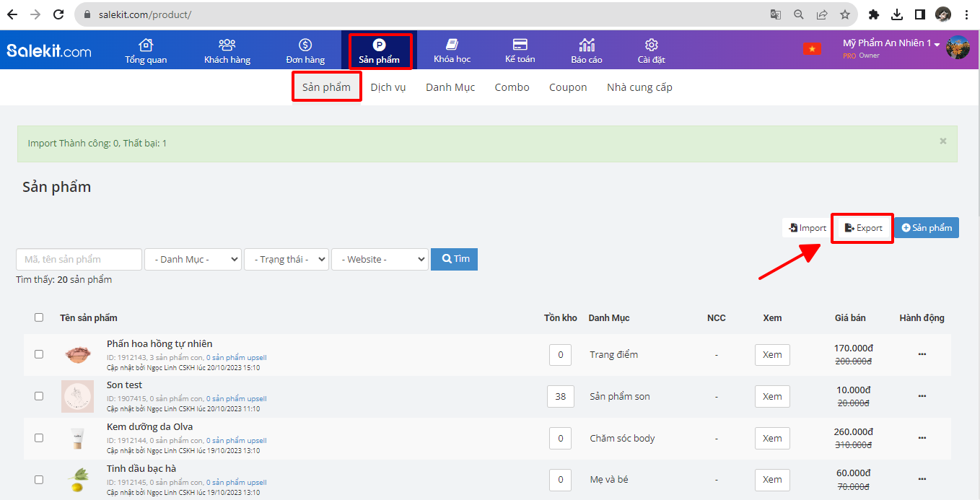Screen dimensions: 980x500
Task: Go to Khách hàng customers icon
Action: point(227,45)
